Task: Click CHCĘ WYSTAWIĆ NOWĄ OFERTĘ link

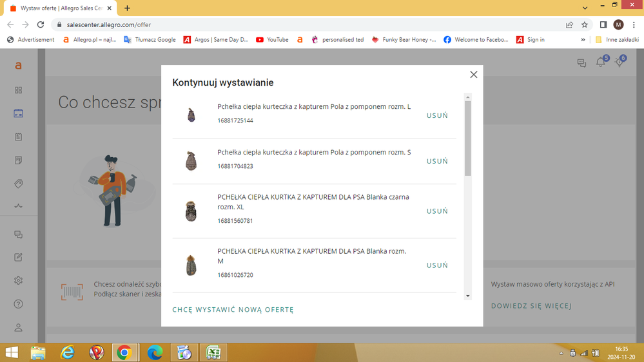Action: click(x=233, y=310)
